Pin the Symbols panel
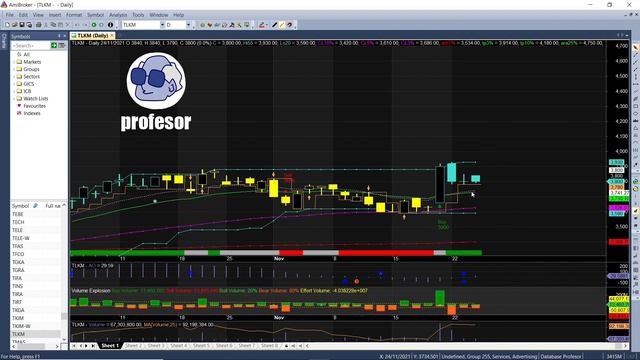Screen dimensions: 640x360 click(x=59, y=36)
